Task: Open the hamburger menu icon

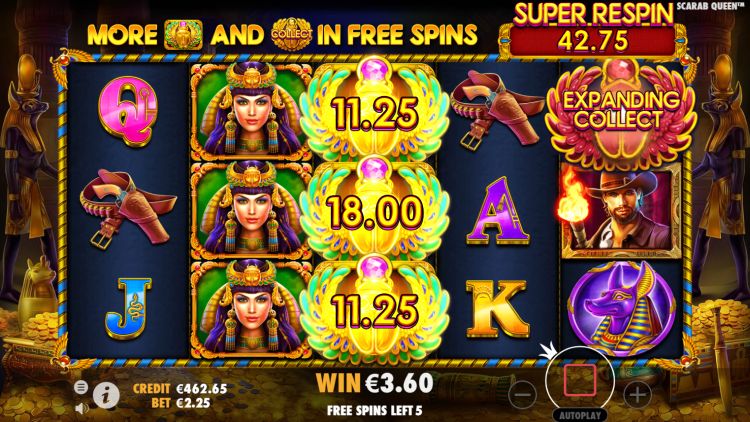Action: [x=81, y=387]
